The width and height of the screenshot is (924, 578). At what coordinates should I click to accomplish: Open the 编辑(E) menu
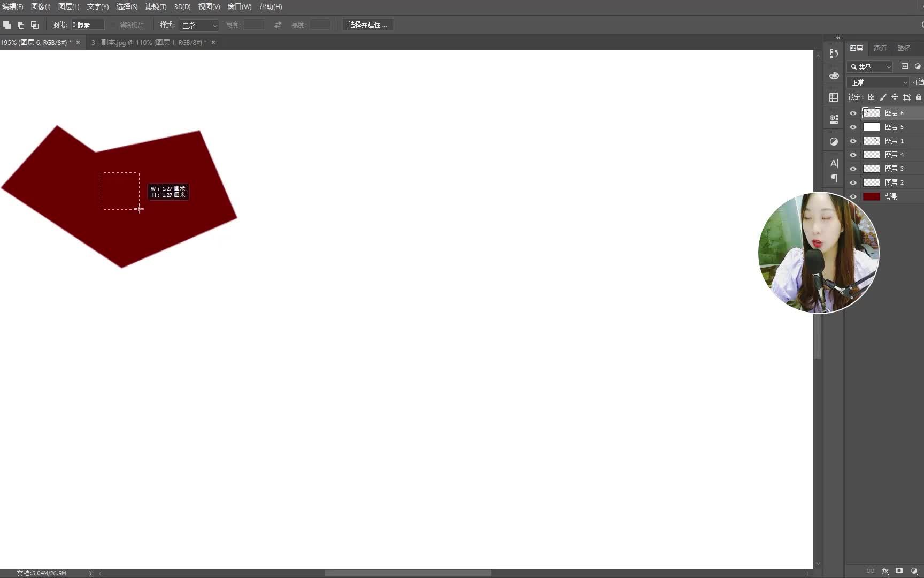pos(12,6)
